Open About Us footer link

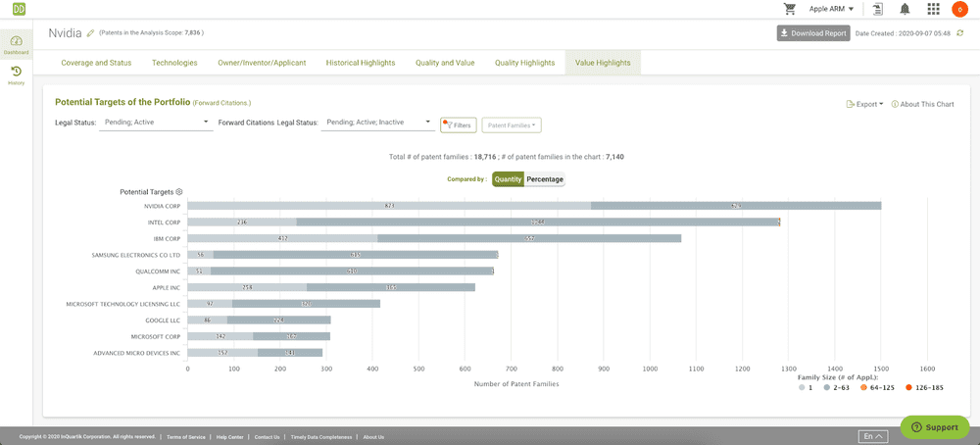[x=373, y=437]
